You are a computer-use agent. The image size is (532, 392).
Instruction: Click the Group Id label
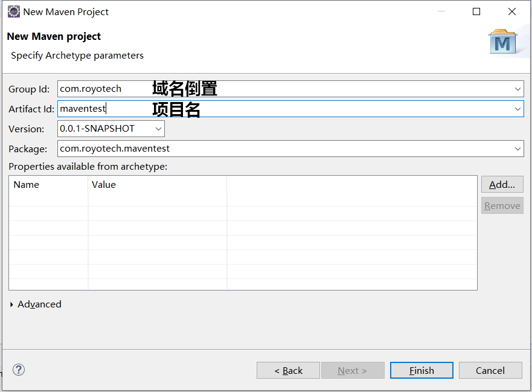pyautogui.click(x=29, y=89)
